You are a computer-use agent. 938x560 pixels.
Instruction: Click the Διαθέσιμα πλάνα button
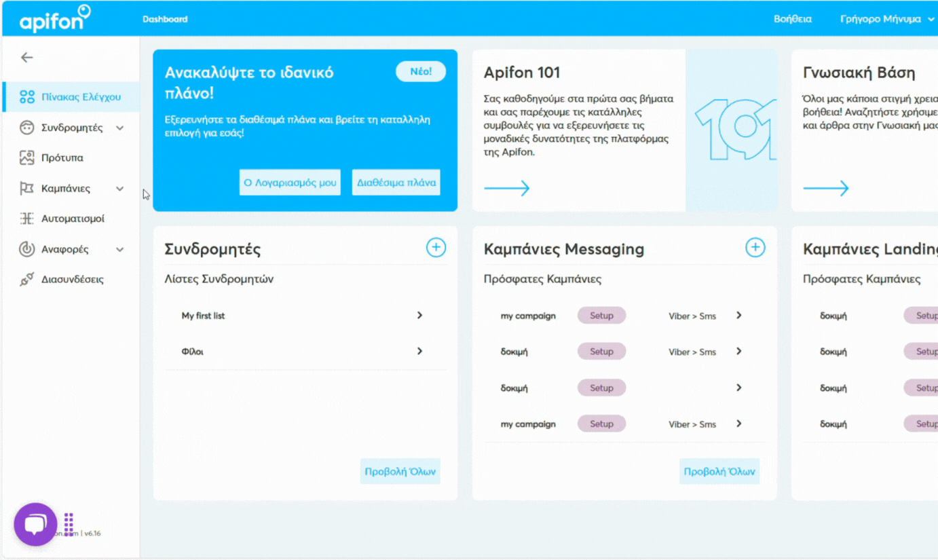pos(395,182)
